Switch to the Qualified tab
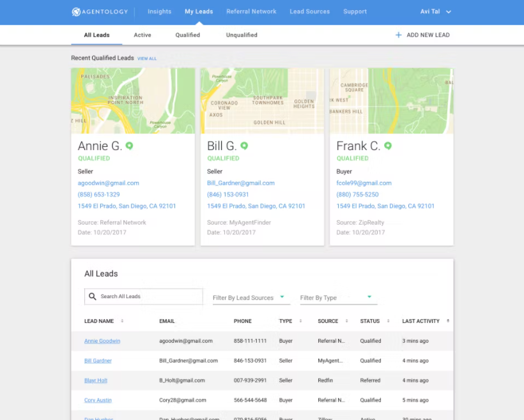The image size is (524, 420). click(187, 35)
